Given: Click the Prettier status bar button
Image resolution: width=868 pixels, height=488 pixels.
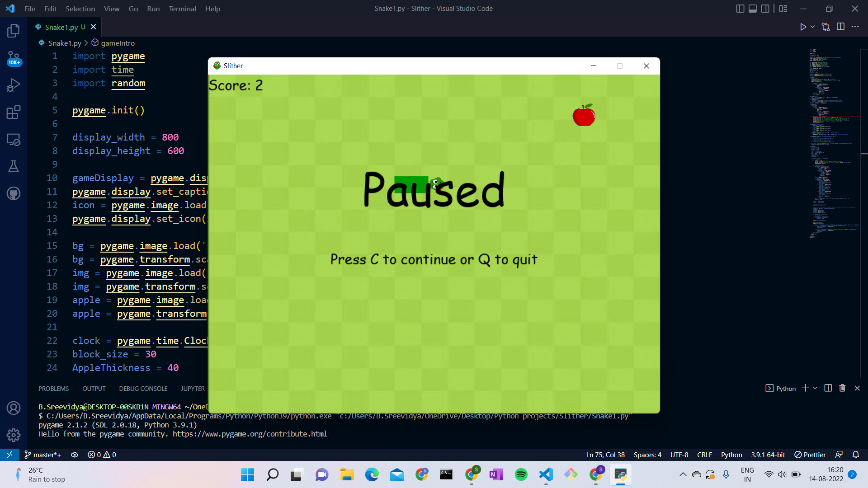Looking at the screenshot, I should (810, 455).
